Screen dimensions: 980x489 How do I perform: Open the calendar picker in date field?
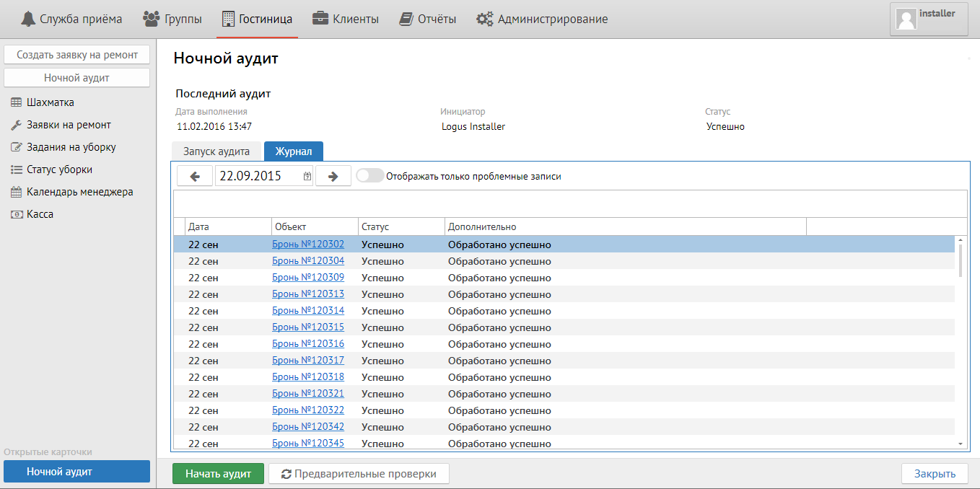[x=307, y=176]
